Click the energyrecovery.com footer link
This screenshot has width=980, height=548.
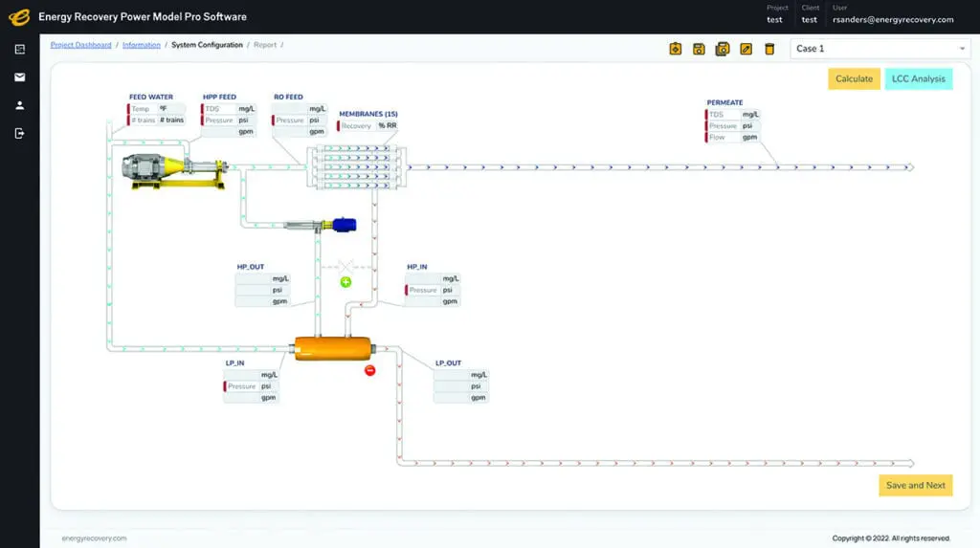[x=94, y=538]
